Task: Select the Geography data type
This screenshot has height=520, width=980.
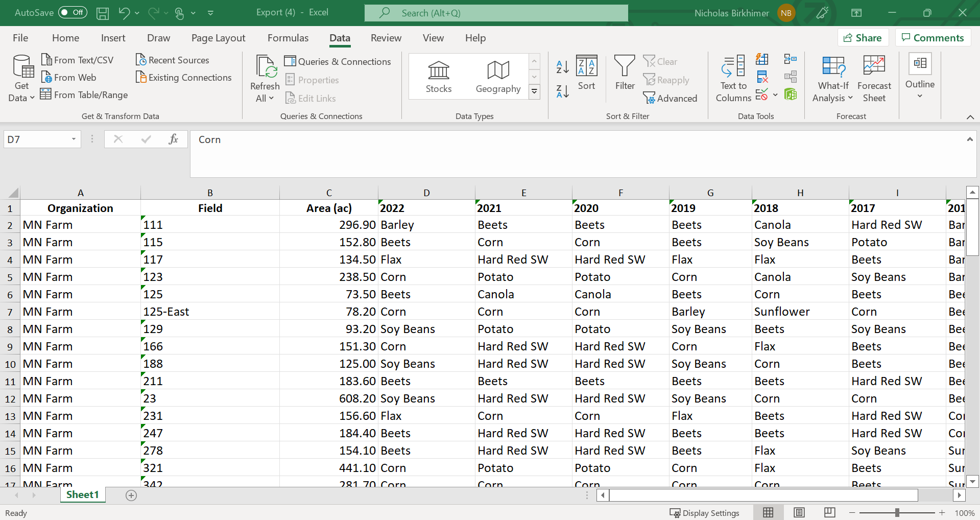Action: [498, 77]
